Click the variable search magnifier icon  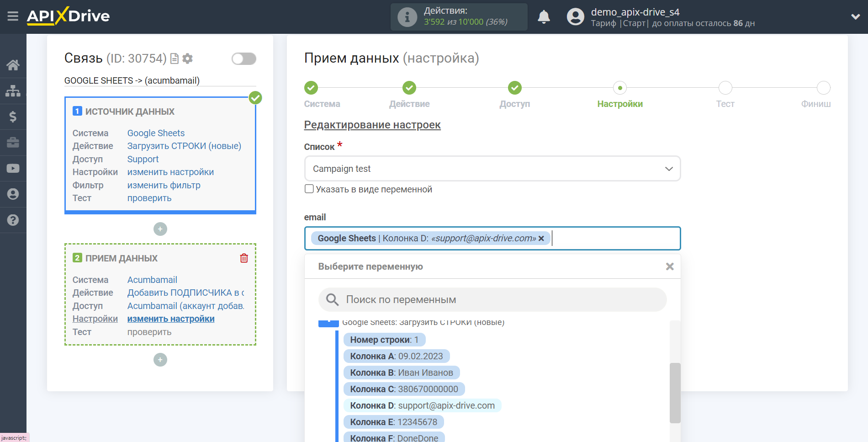click(332, 300)
